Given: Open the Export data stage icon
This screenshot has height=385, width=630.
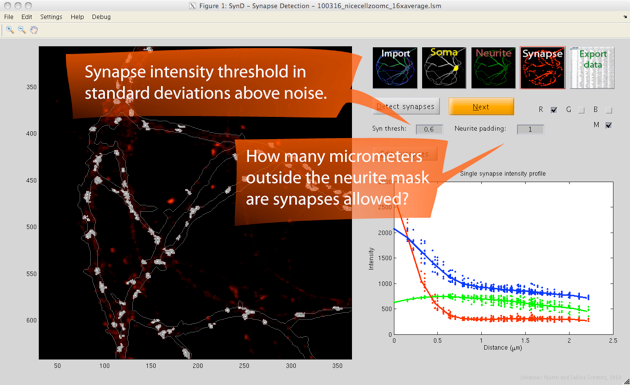Looking at the screenshot, I should [592, 68].
